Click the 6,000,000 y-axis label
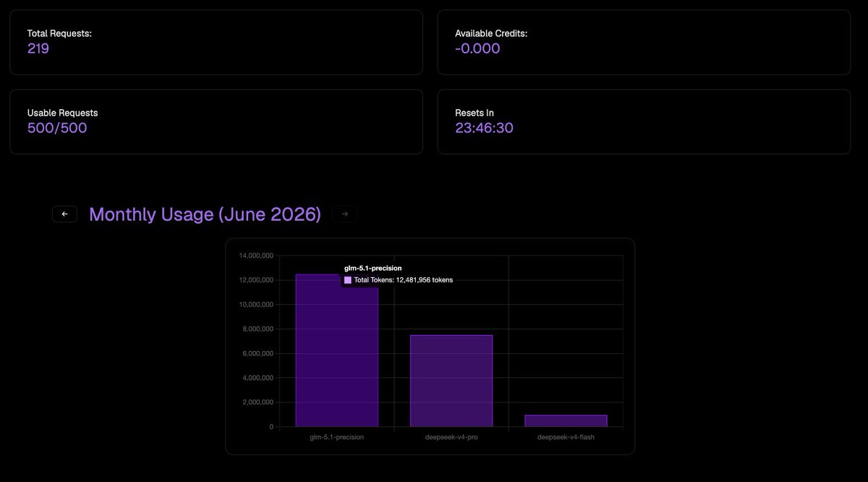 click(x=258, y=353)
